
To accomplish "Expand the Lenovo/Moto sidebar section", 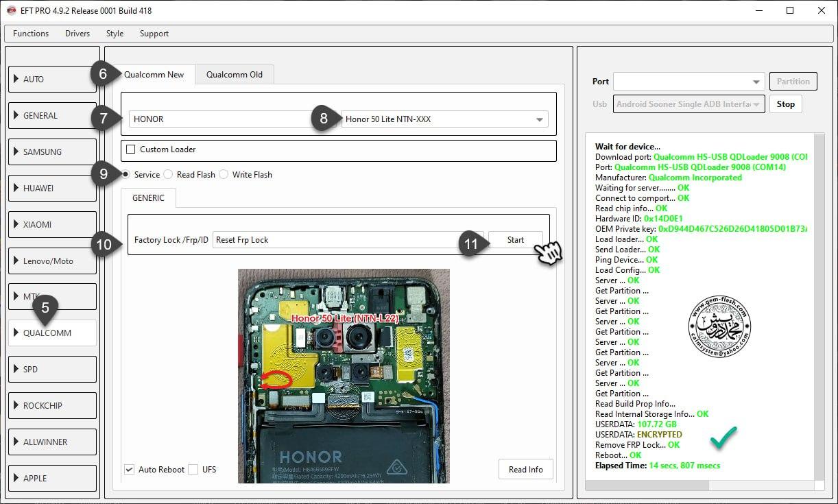I will tap(53, 261).
